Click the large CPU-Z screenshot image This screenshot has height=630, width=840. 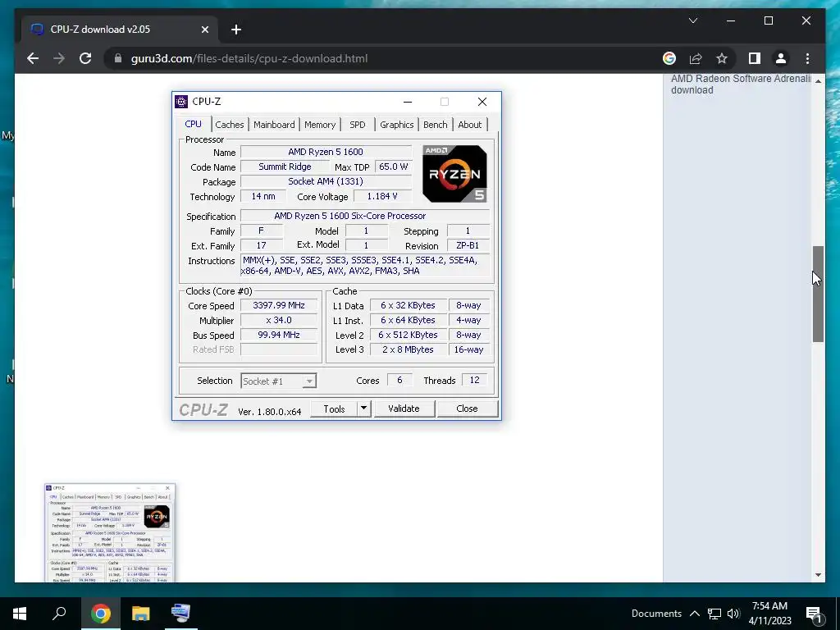click(x=336, y=256)
